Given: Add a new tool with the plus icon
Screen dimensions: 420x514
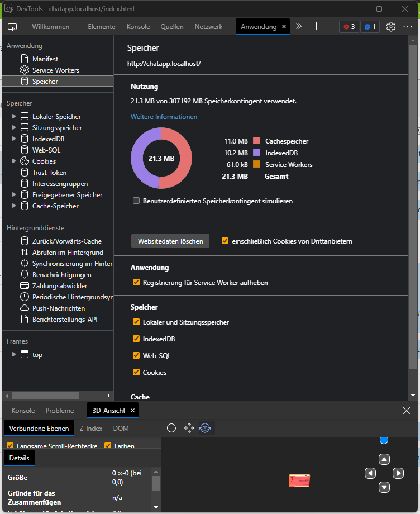Looking at the screenshot, I should click(x=316, y=26).
